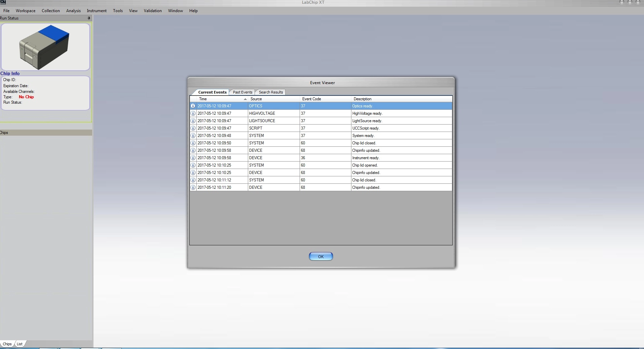Switch to the List tab at bottom left
The image size is (644, 349).
(20, 344)
